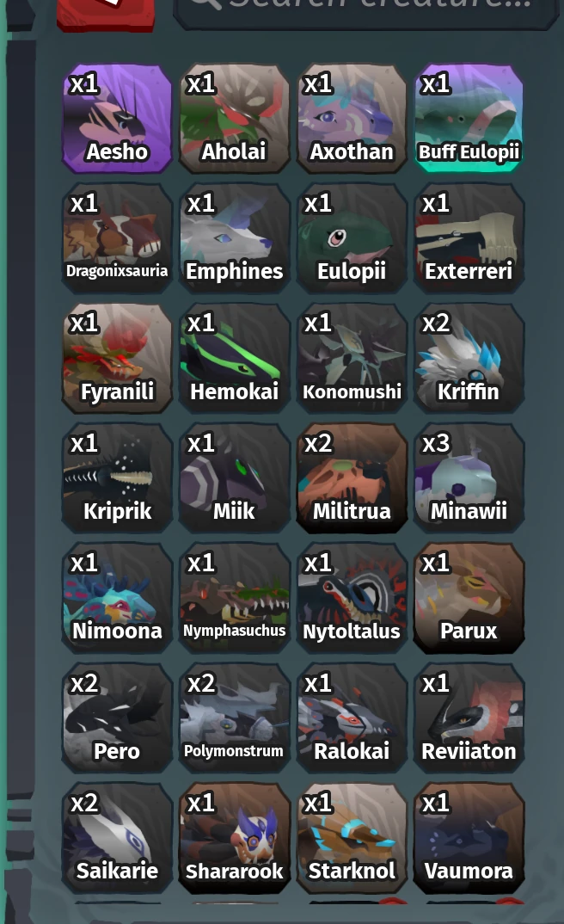Click the Vaumora creature card
Screen dimensions: 564x924
469,838
